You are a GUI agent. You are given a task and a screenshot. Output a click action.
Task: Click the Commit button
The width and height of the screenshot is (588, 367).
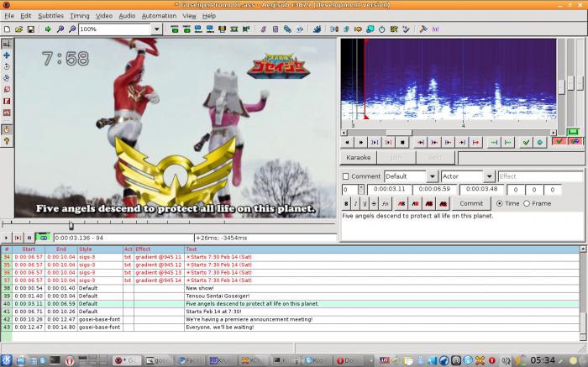(471, 203)
